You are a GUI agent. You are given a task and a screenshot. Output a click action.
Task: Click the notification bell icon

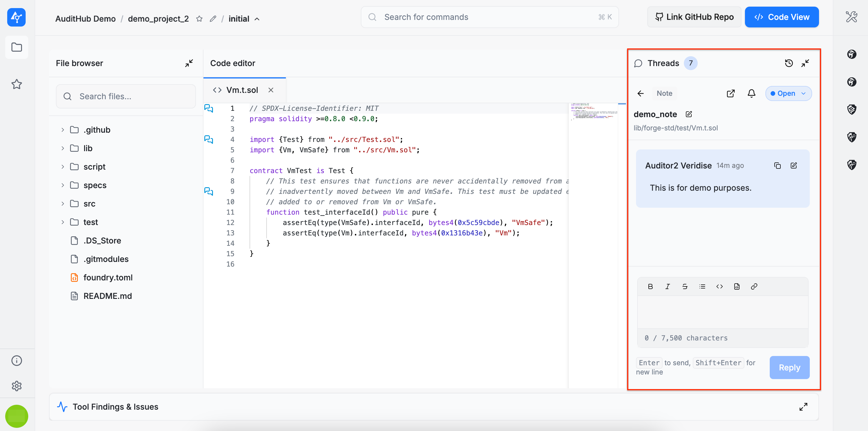click(751, 93)
